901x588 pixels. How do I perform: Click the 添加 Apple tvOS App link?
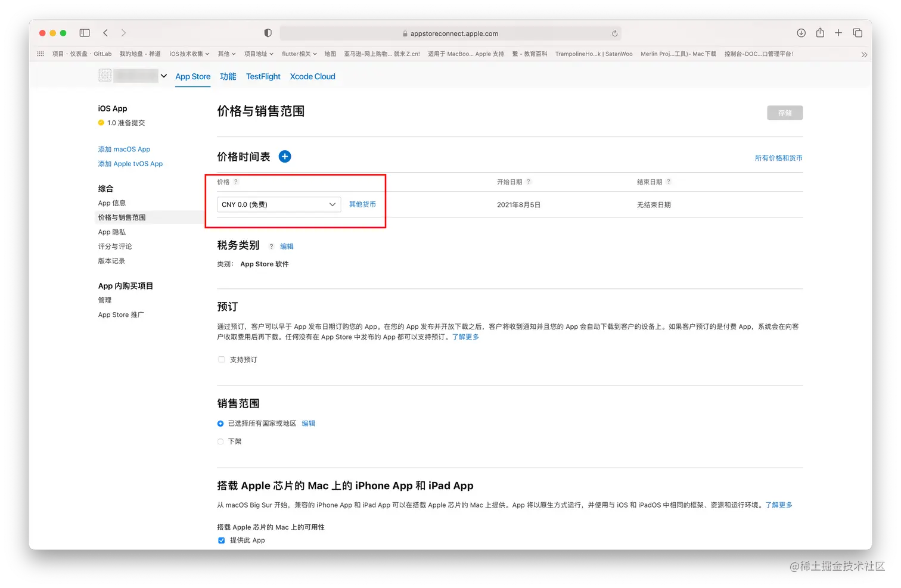coord(131,164)
